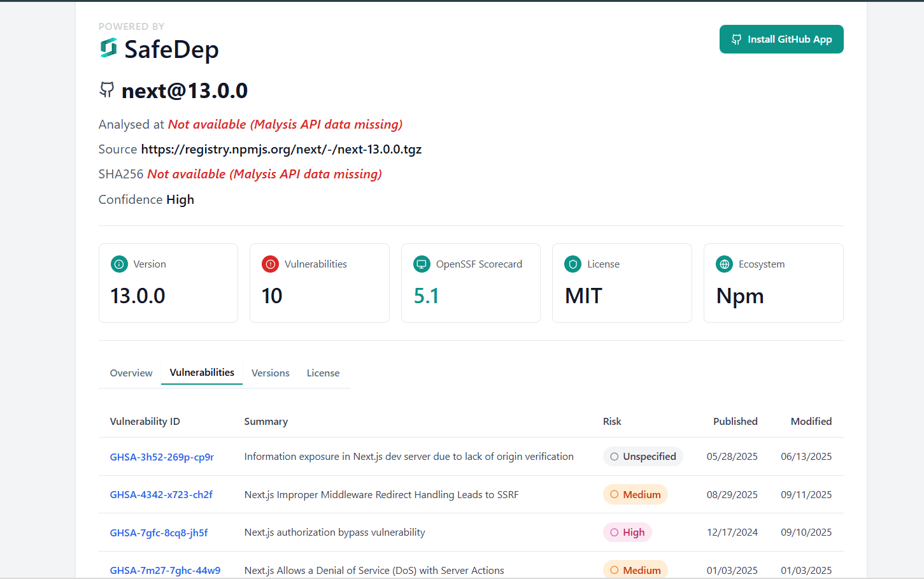Click the SHA256 Not available message
924x579 pixels.
pos(264,174)
